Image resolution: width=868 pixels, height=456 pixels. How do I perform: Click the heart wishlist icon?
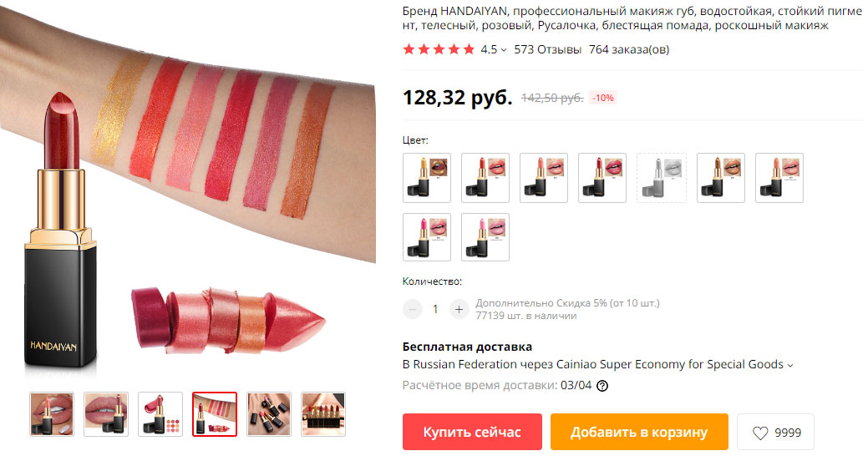pos(760,433)
